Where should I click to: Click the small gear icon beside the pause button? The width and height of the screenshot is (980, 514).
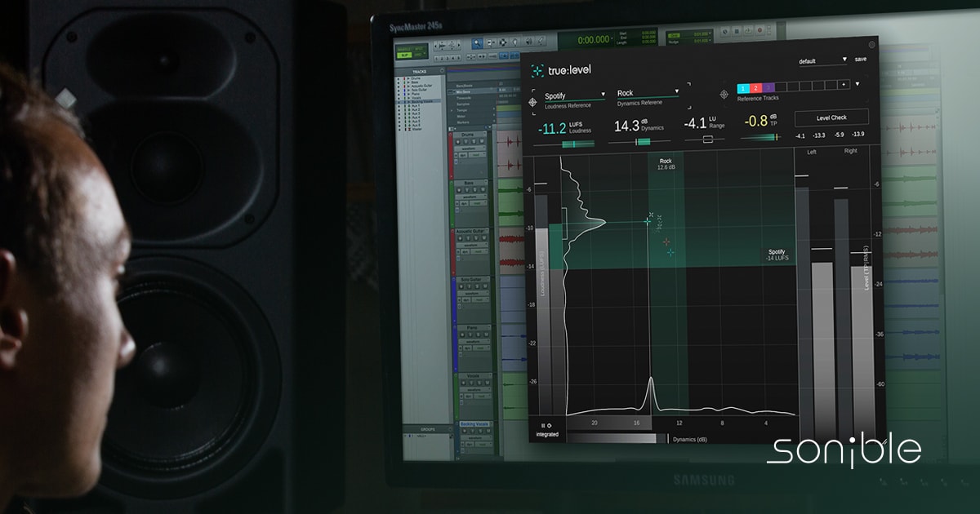549,426
